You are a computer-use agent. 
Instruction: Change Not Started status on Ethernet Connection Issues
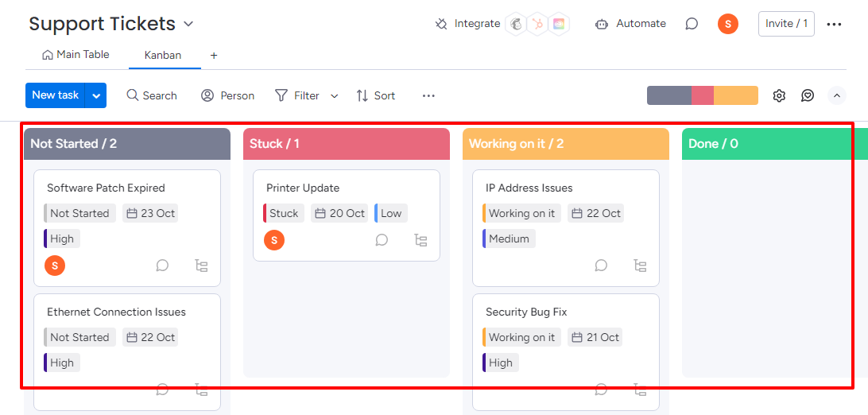(x=79, y=338)
